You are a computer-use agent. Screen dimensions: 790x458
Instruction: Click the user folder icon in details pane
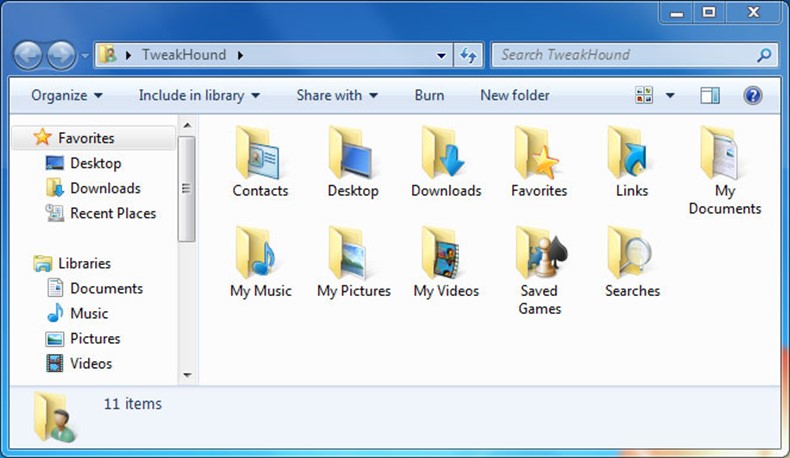point(54,417)
